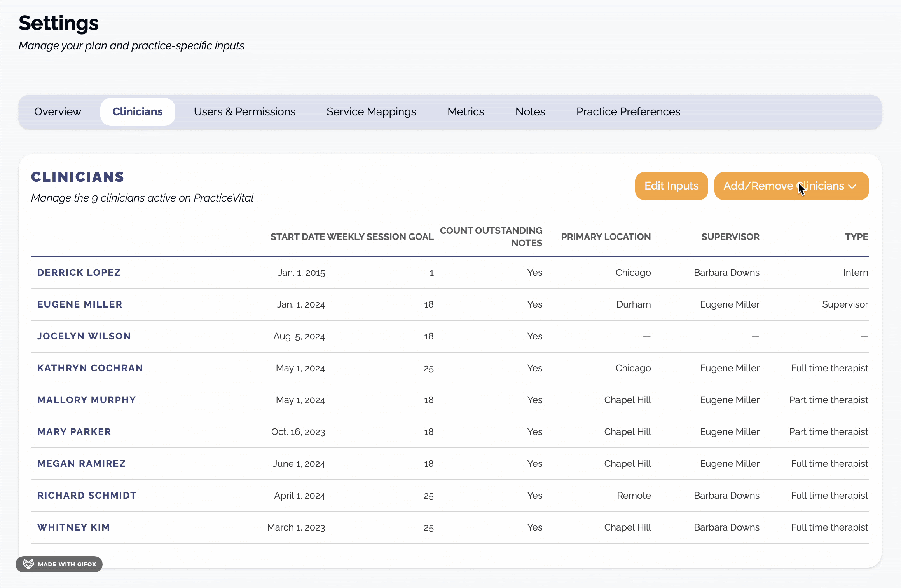Image resolution: width=901 pixels, height=588 pixels.
Task: Open Derrick Lopez clinician profile
Action: point(79,273)
